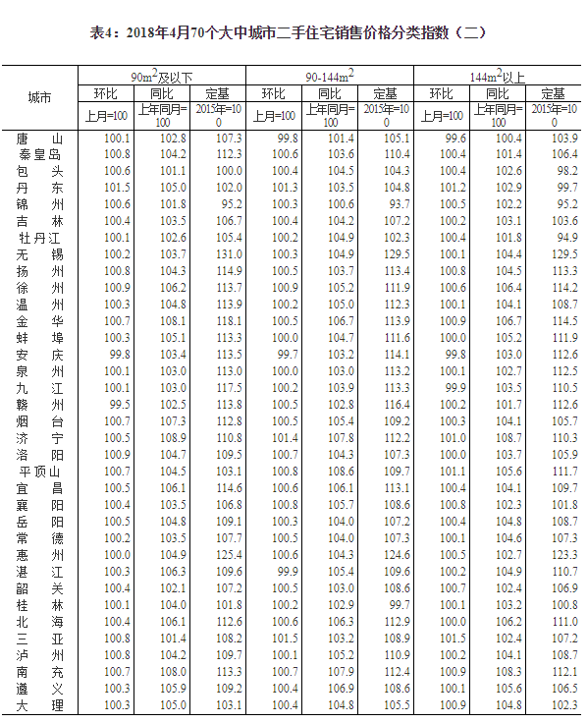Click city name 南充
Viewport: 588px width, 723px height.
pos(39,672)
